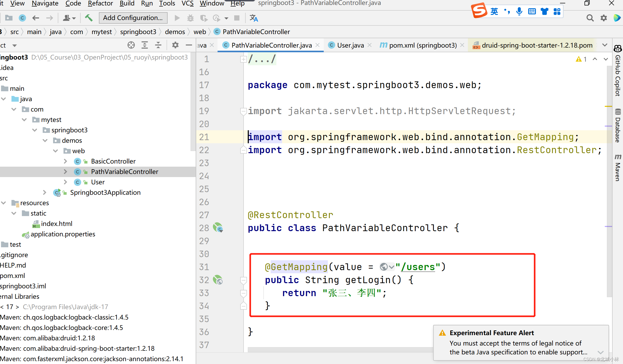Expand the Springboot3Application tree node
The width and height of the screenshot is (623, 364).
[x=45, y=192]
